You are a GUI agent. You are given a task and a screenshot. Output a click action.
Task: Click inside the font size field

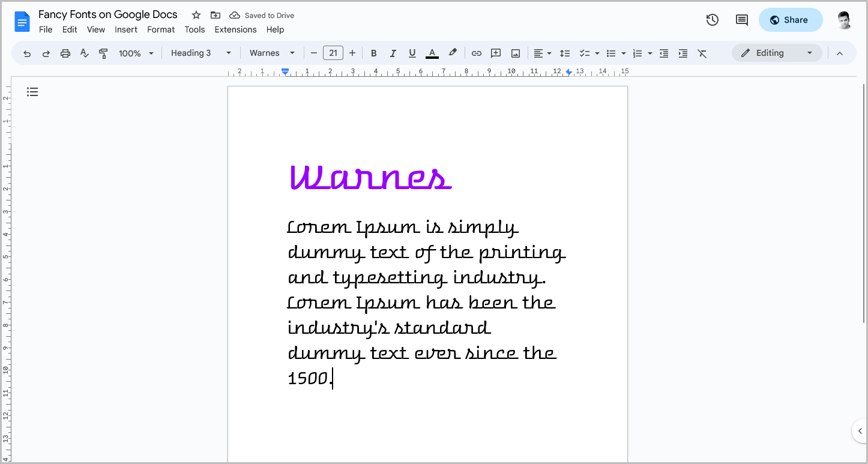pos(333,53)
